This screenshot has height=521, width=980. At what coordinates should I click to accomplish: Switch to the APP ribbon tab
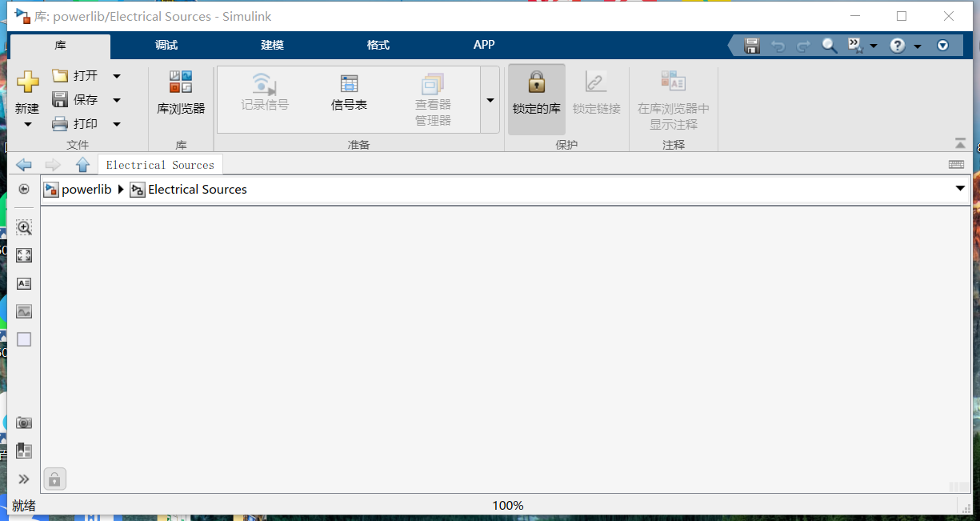484,45
